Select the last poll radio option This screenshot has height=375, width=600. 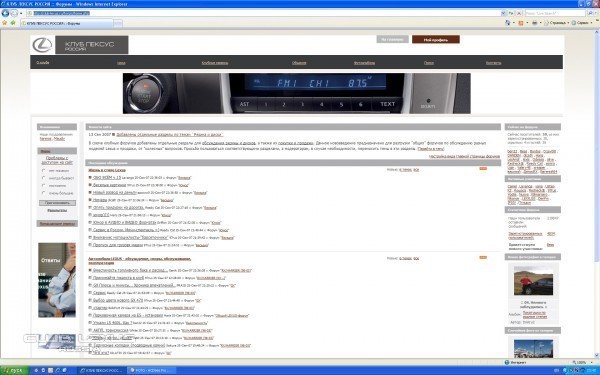point(44,193)
